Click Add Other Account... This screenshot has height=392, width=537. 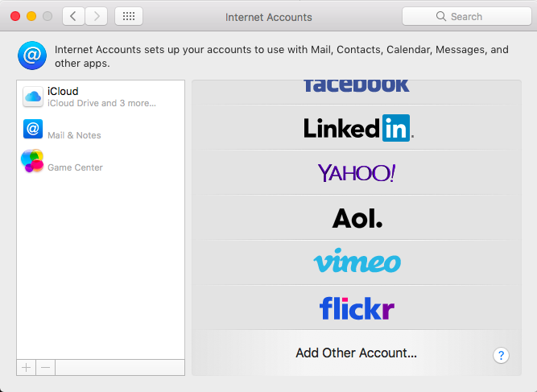[x=356, y=353]
